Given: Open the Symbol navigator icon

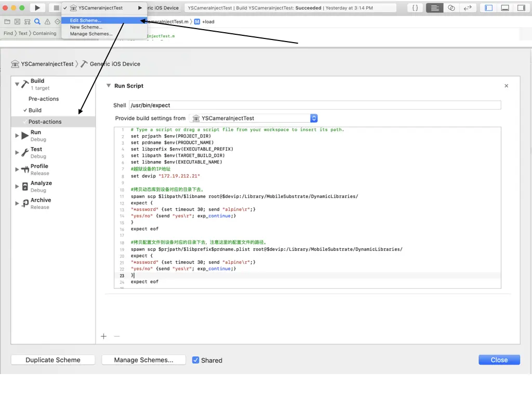Looking at the screenshot, I should pyautogui.click(x=28, y=22).
